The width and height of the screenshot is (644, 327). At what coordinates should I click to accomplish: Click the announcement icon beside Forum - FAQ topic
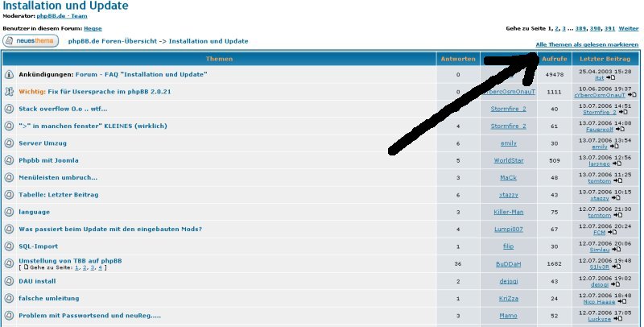(9, 74)
